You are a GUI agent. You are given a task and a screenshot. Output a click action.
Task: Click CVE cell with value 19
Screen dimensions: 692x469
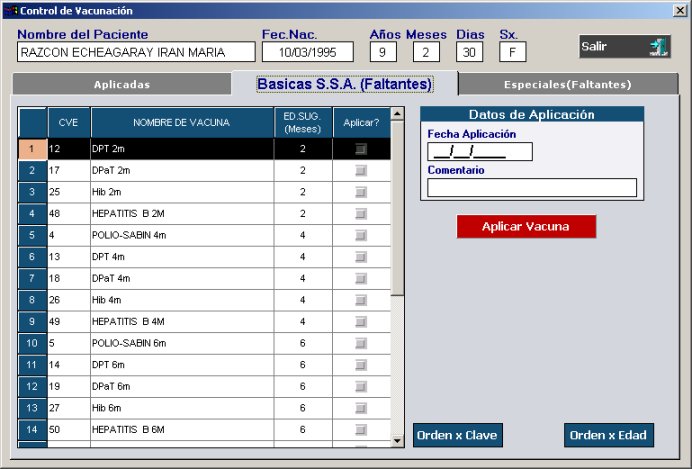tap(68, 386)
